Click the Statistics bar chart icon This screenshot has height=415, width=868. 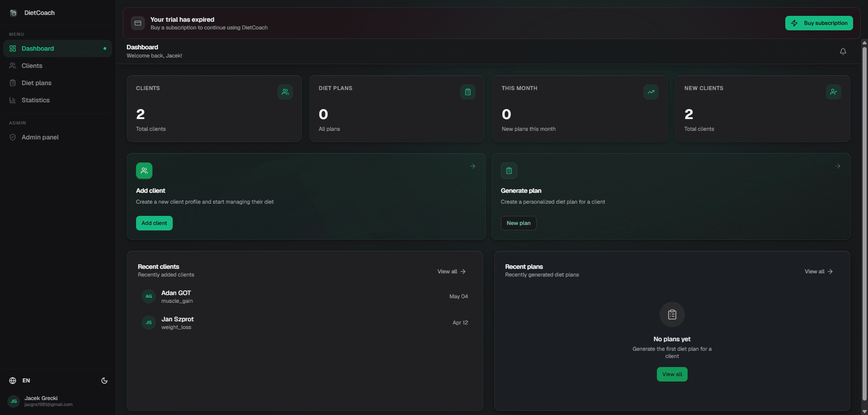(x=13, y=100)
